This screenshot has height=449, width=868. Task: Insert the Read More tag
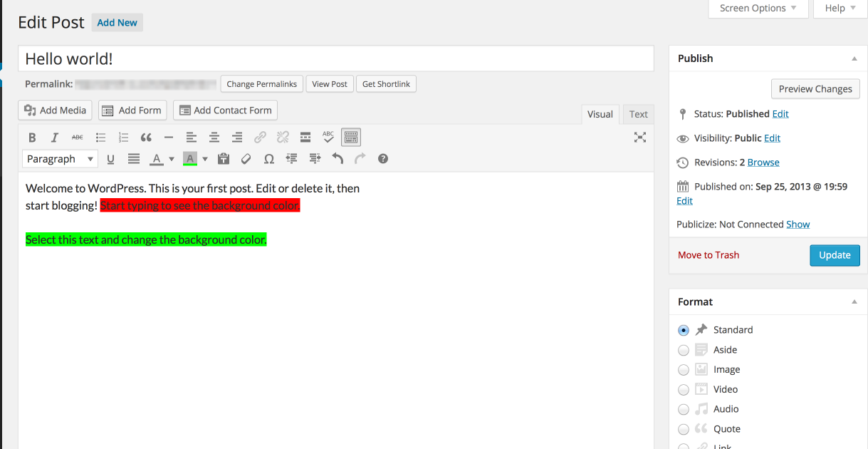click(x=305, y=138)
